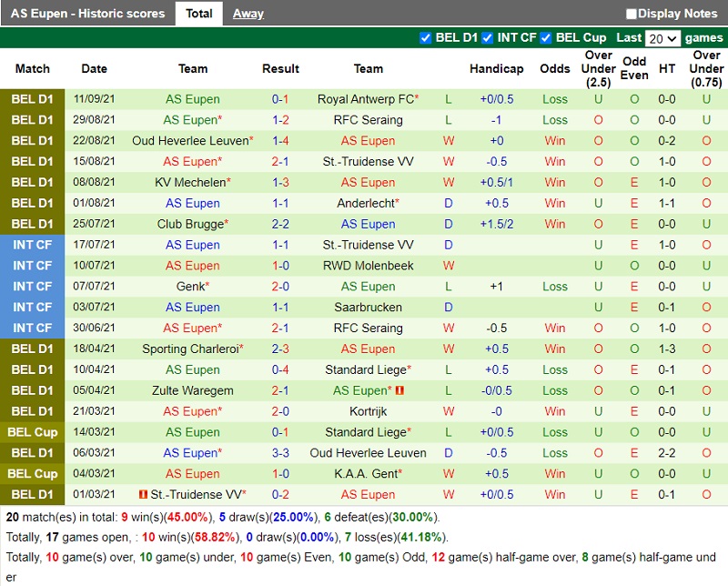728x586 pixels.
Task: Select the 2-3 result against Sporting Charleroi
Action: (280, 349)
